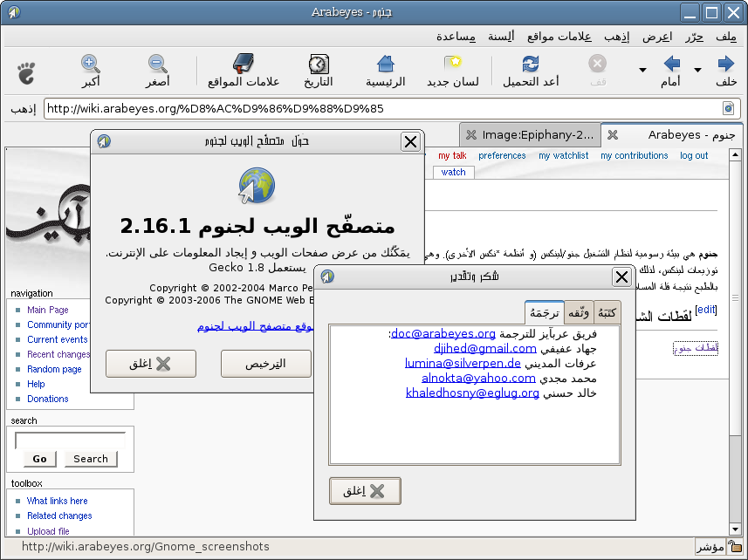The width and height of the screenshot is (748, 560).
Task: Click the doc@arabeyes.org email link
Action: [x=443, y=333]
